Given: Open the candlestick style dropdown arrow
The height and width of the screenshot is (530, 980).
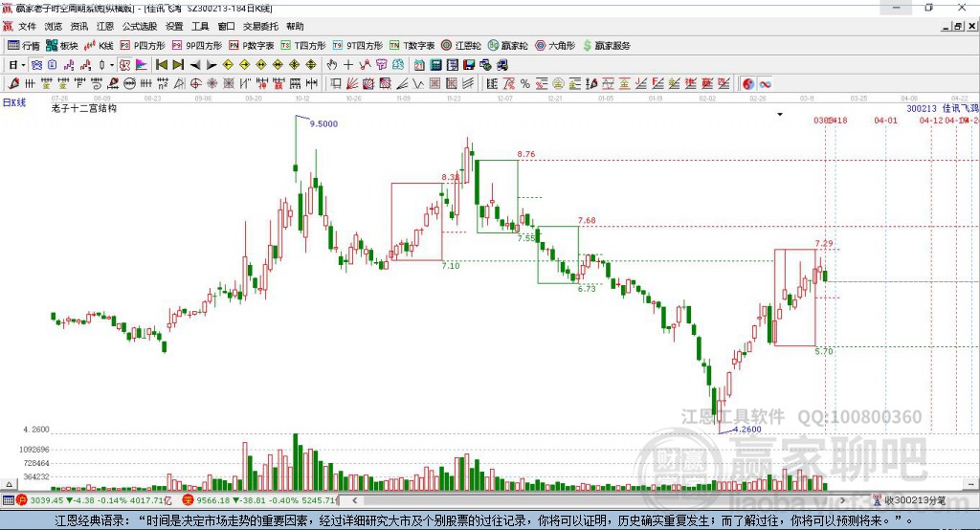Looking at the screenshot, I should [112, 65].
